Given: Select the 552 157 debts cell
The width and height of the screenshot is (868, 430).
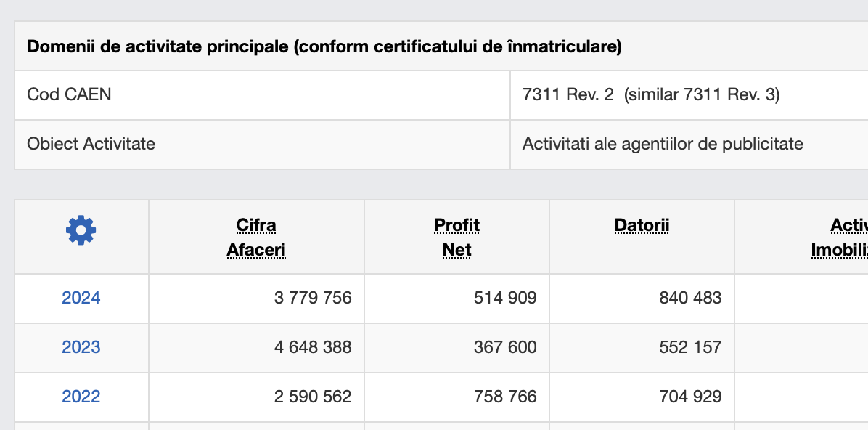Looking at the screenshot, I should [x=642, y=347].
